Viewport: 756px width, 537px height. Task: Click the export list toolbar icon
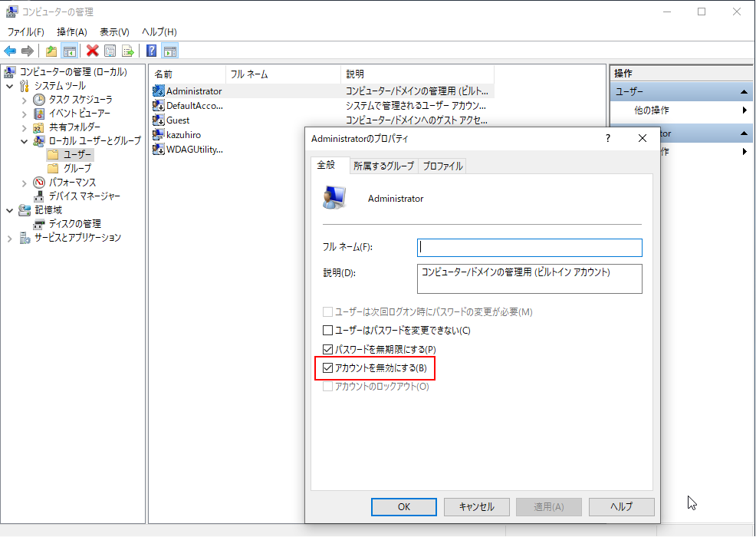[x=127, y=51]
